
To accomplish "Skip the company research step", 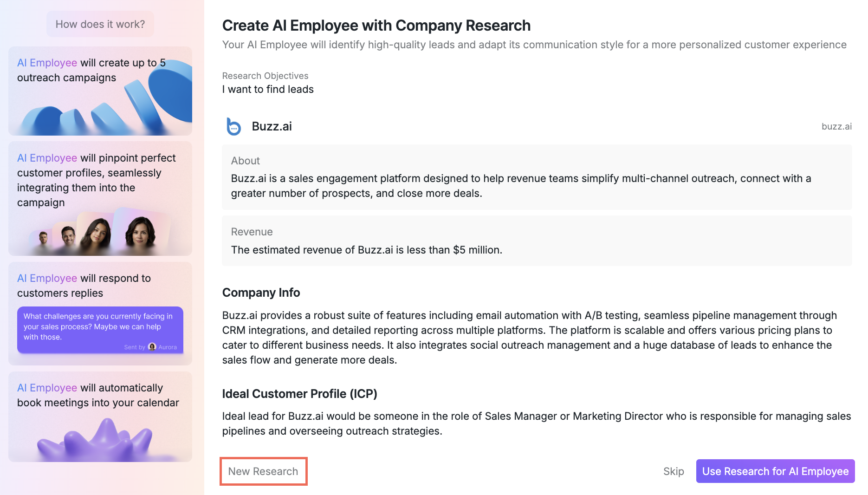I will [x=674, y=471].
